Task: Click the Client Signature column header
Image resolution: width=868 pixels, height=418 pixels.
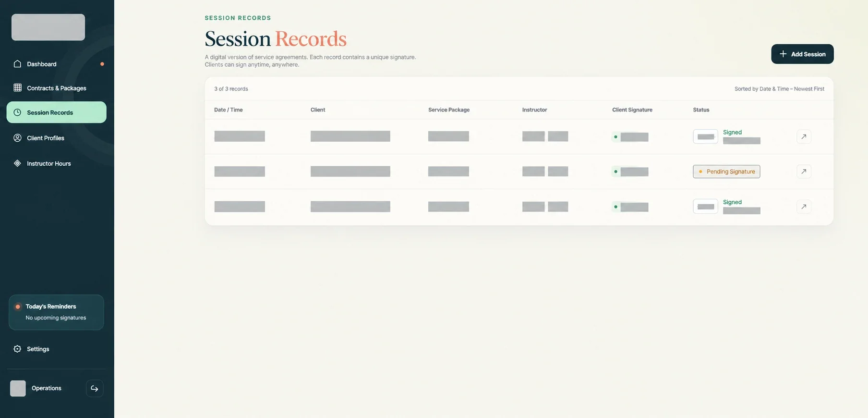Action: pos(632,110)
